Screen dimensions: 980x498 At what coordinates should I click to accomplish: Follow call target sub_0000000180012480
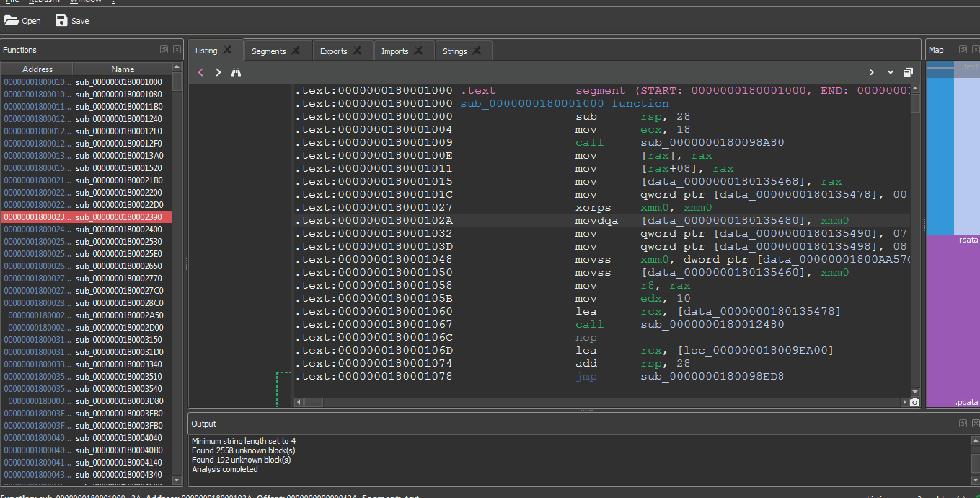tap(712, 324)
